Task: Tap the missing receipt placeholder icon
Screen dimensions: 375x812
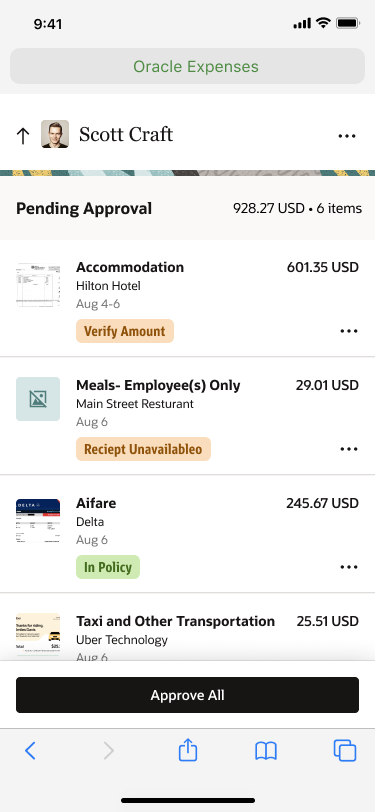Action: coord(38,399)
